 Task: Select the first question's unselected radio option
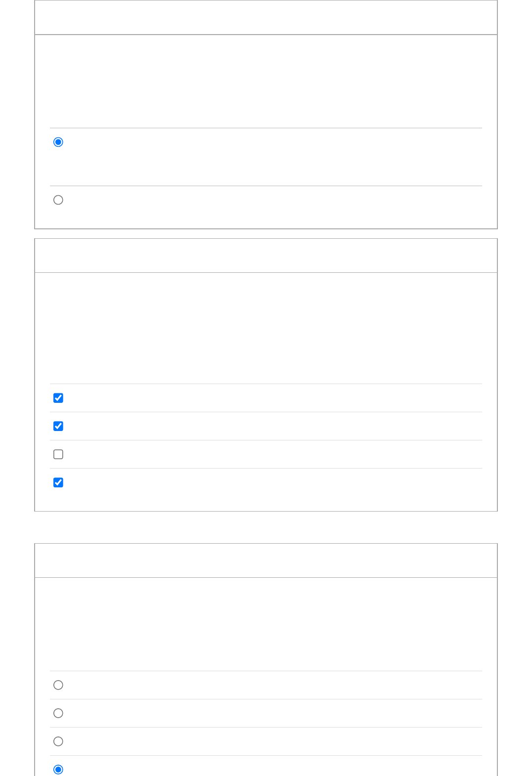[58, 200]
